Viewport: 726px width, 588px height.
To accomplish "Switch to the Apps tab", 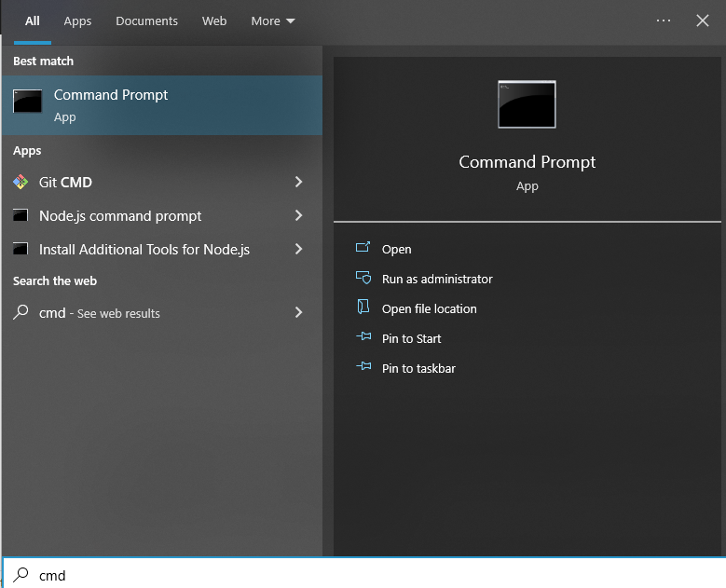I will 77,21.
